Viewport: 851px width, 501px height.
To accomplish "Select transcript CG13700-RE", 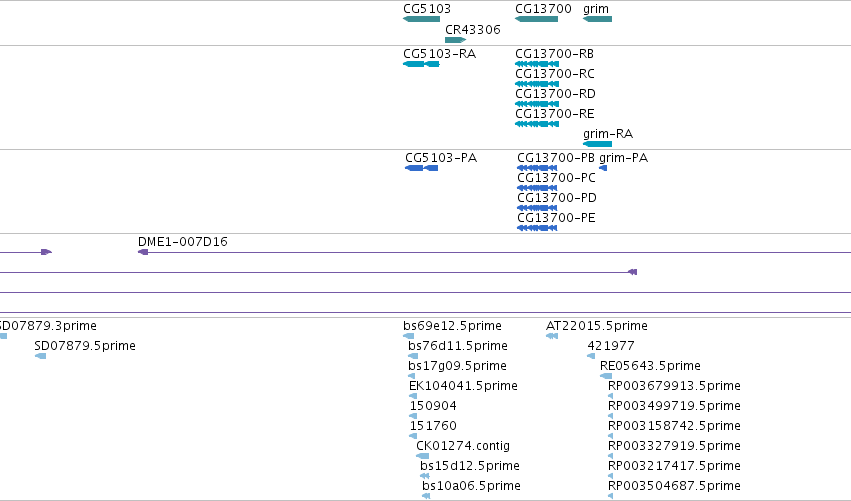I will coord(537,124).
